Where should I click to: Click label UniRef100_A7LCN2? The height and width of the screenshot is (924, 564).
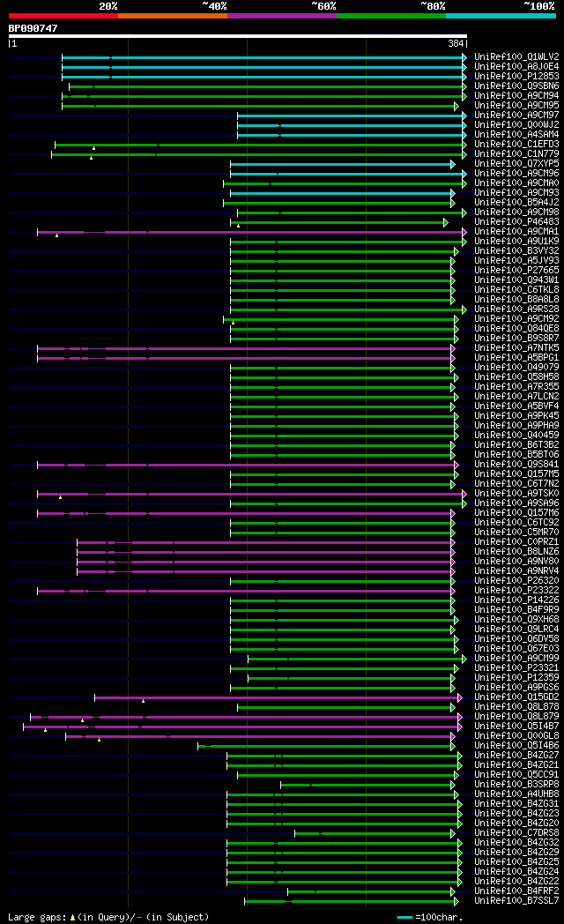click(x=516, y=397)
